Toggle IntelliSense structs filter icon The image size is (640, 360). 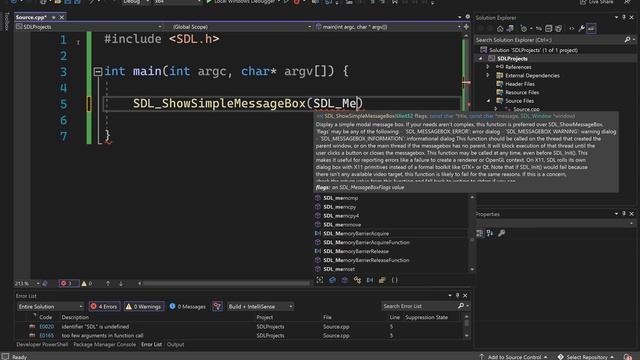point(382,280)
